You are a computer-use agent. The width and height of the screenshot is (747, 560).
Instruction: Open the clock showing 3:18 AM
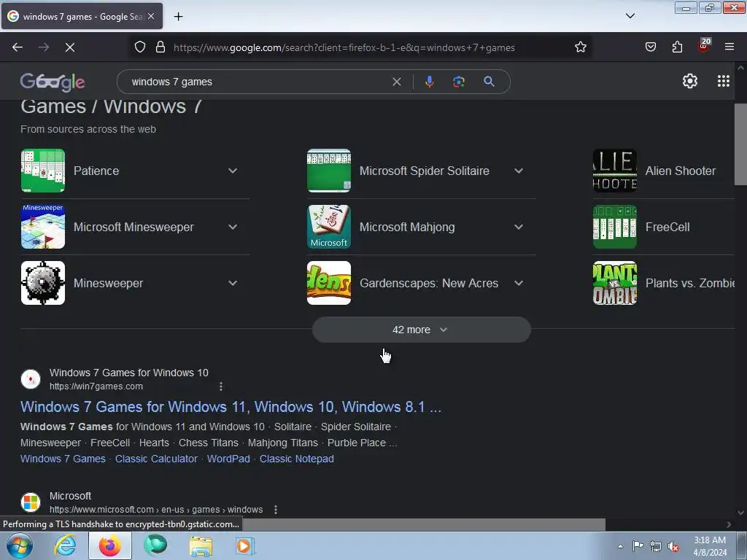(710, 545)
